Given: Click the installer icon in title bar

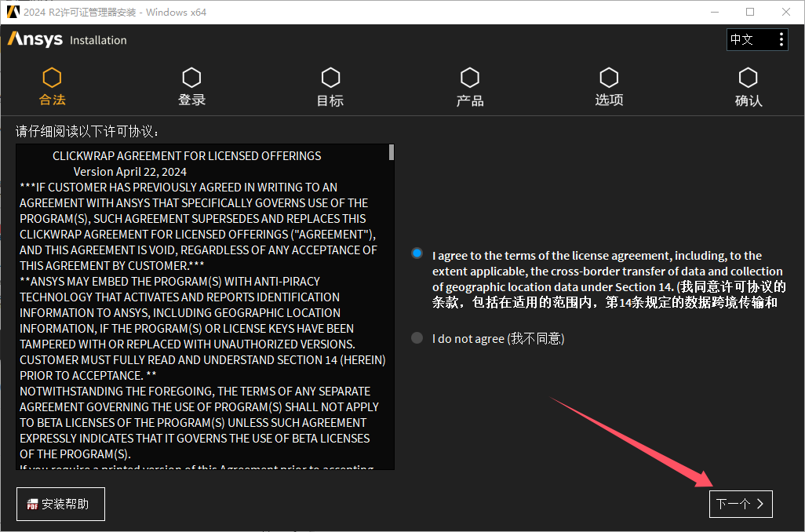Looking at the screenshot, I should click(12, 12).
